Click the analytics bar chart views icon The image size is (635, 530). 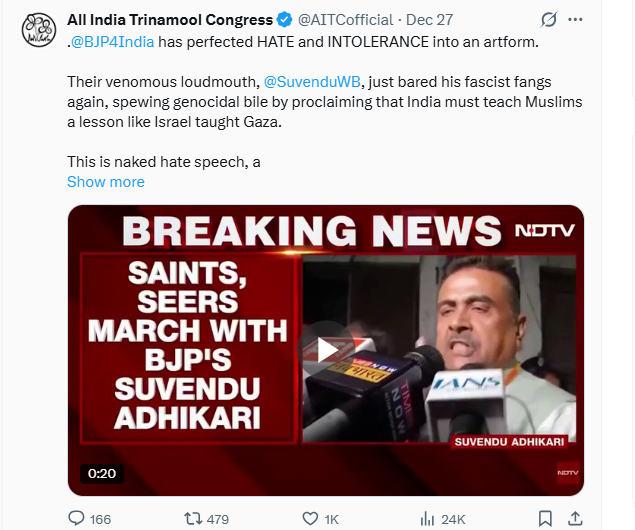[x=427, y=518]
